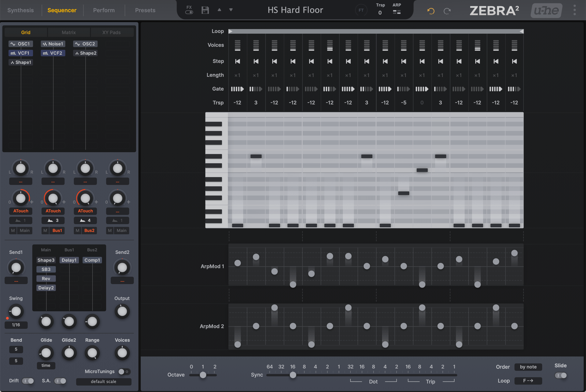Click the loop start marker arrow
The height and width of the screenshot is (392, 586).
click(x=231, y=31)
